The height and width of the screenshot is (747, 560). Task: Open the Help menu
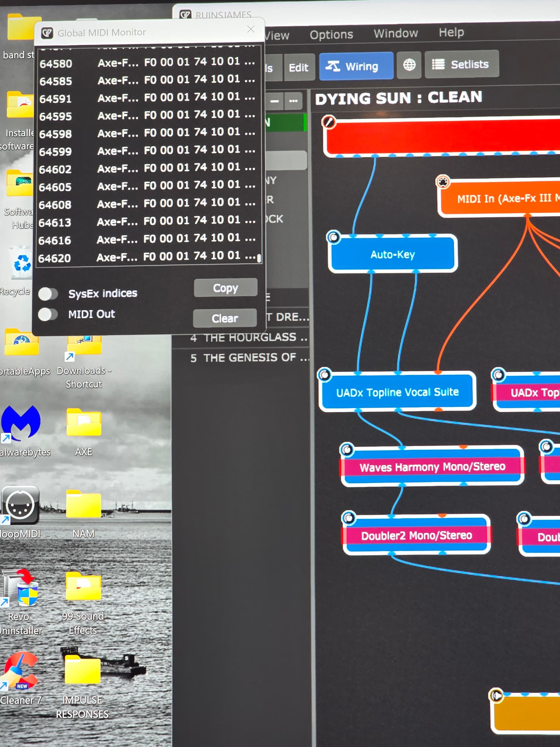point(451,32)
